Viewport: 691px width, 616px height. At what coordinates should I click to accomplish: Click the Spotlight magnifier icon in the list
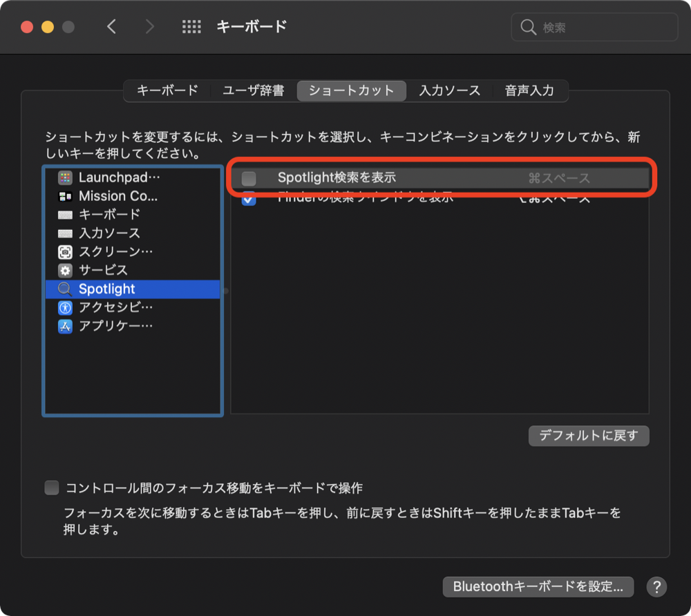click(65, 289)
